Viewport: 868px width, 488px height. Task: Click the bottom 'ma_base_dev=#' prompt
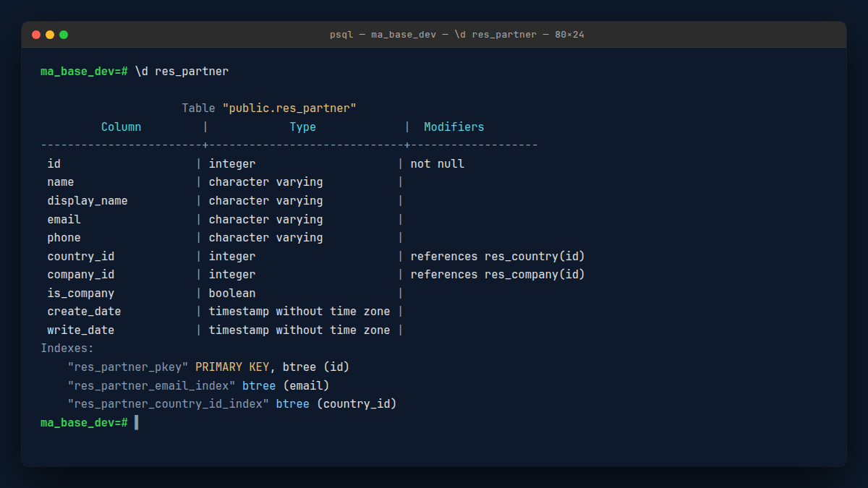[84, 422]
